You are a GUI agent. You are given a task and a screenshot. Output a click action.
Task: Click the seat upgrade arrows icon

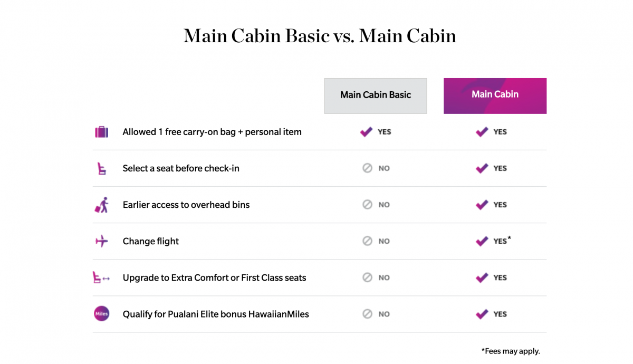tap(101, 277)
